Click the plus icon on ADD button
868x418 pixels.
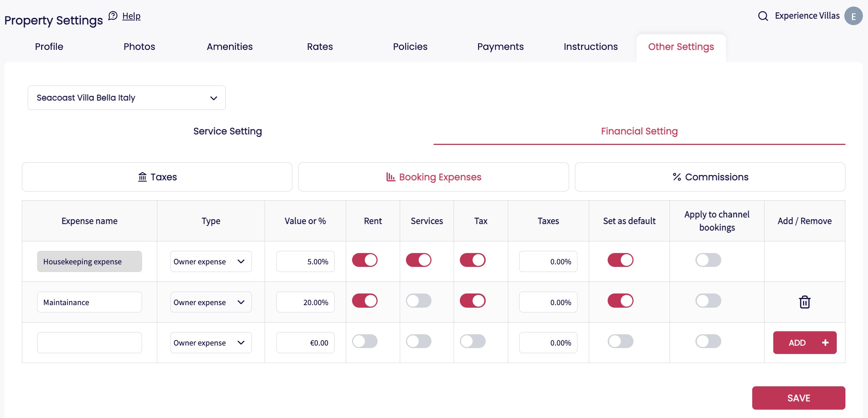tap(825, 343)
